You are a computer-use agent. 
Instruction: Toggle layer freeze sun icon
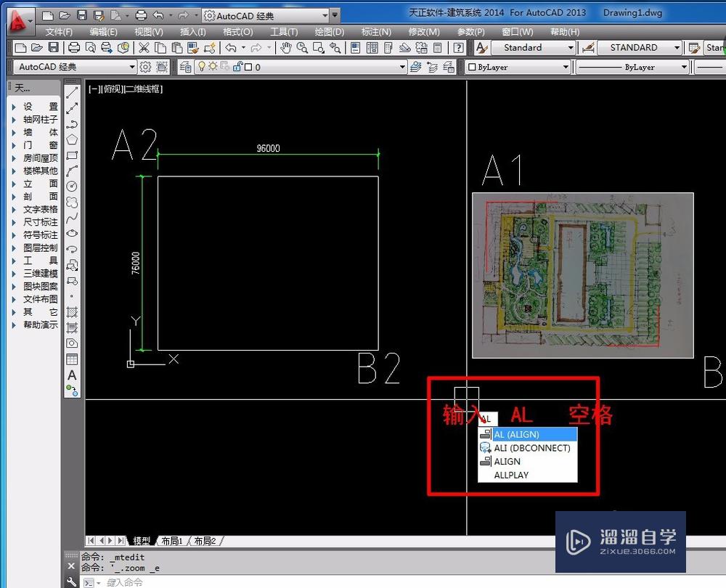point(214,67)
